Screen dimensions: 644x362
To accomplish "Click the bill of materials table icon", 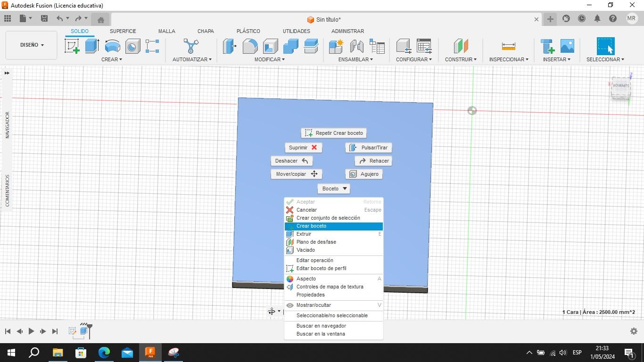I will (377, 46).
